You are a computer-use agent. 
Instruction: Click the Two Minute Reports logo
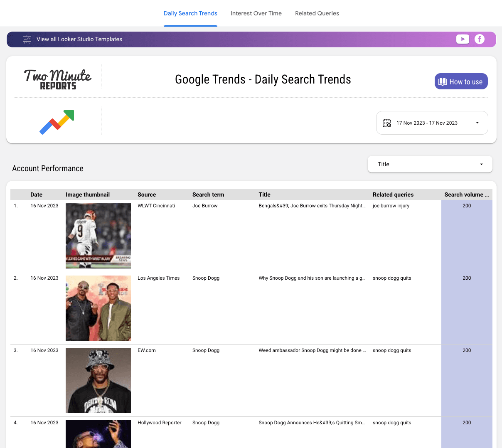[57, 78]
